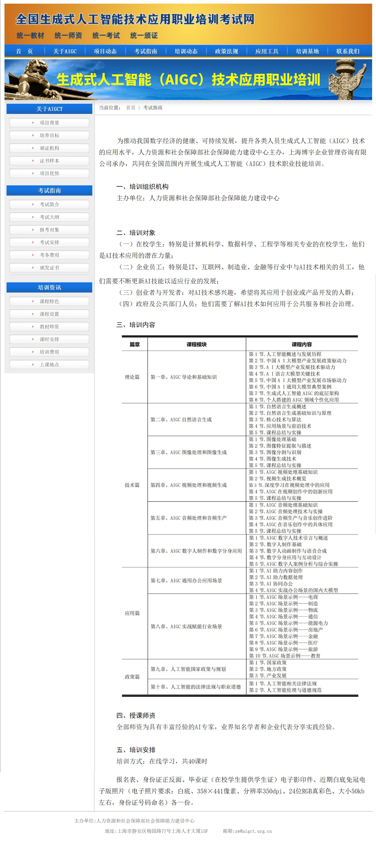This screenshot has height=868, width=376.
Task: Click the heading 二、培训对象
Action: [136, 233]
